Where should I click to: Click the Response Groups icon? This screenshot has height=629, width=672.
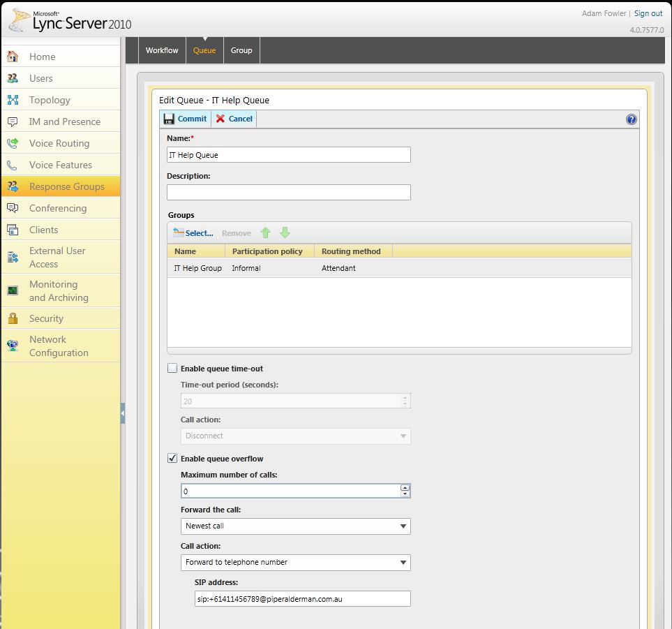coord(13,186)
